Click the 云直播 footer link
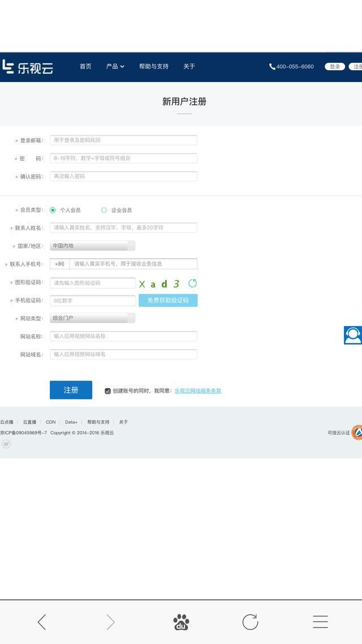 (x=29, y=422)
